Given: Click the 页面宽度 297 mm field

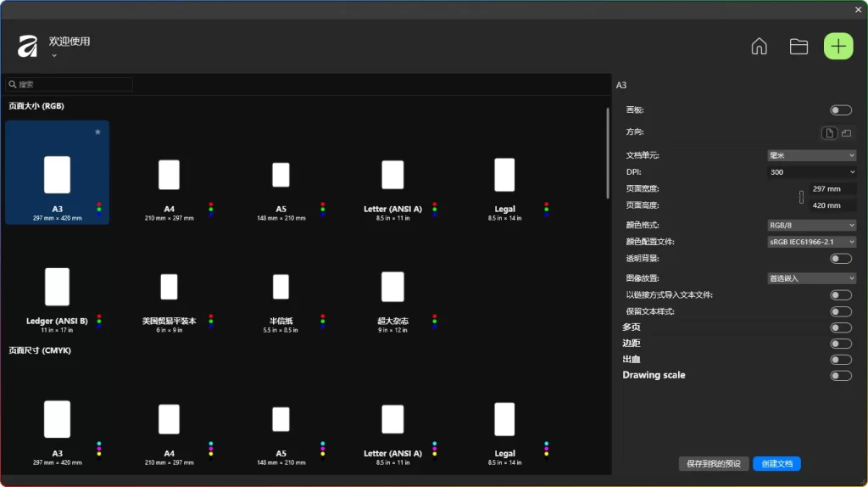Looking at the screenshot, I should (x=832, y=189).
